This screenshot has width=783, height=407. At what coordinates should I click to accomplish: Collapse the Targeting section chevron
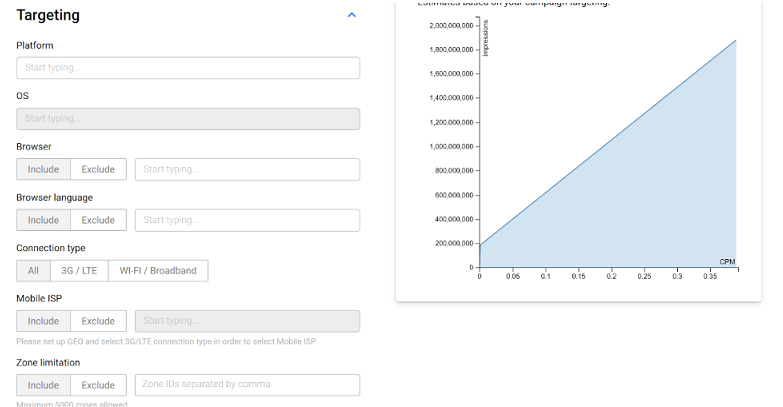click(352, 15)
